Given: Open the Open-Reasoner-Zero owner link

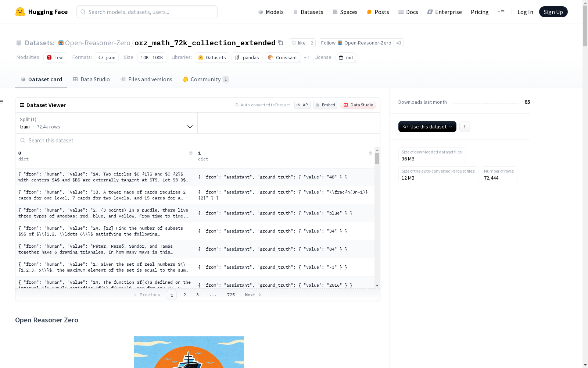Looking at the screenshot, I should [98, 43].
